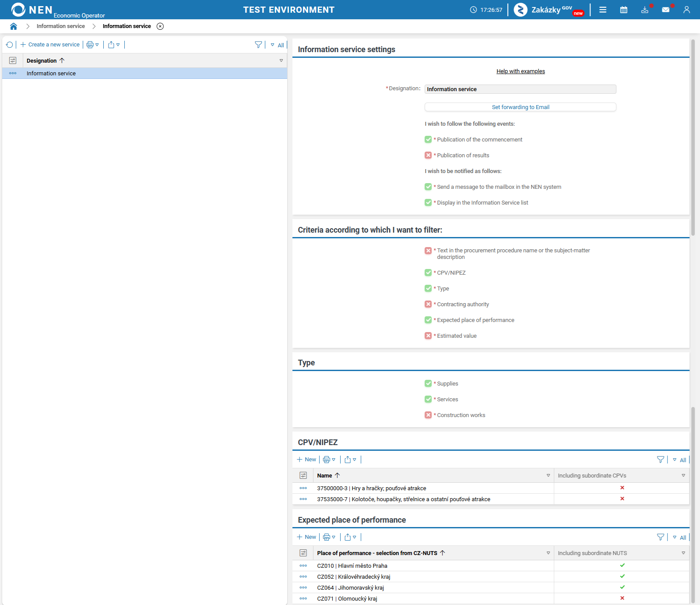Open export options in CPV/NIPEZ toolbar
Image resolution: width=700 pixels, height=605 pixels.
click(x=350, y=460)
